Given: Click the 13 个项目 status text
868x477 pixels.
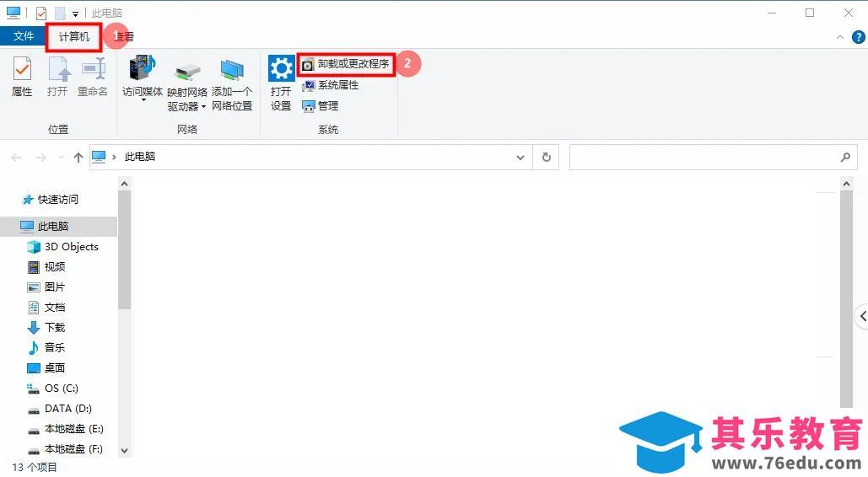Looking at the screenshot, I should click(35, 468).
